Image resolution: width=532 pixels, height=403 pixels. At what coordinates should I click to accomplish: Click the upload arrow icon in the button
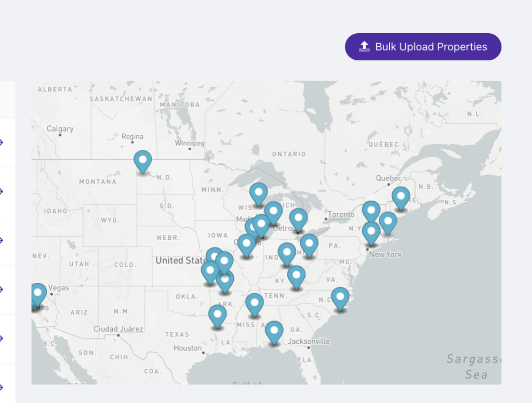(x=364, y=46)
